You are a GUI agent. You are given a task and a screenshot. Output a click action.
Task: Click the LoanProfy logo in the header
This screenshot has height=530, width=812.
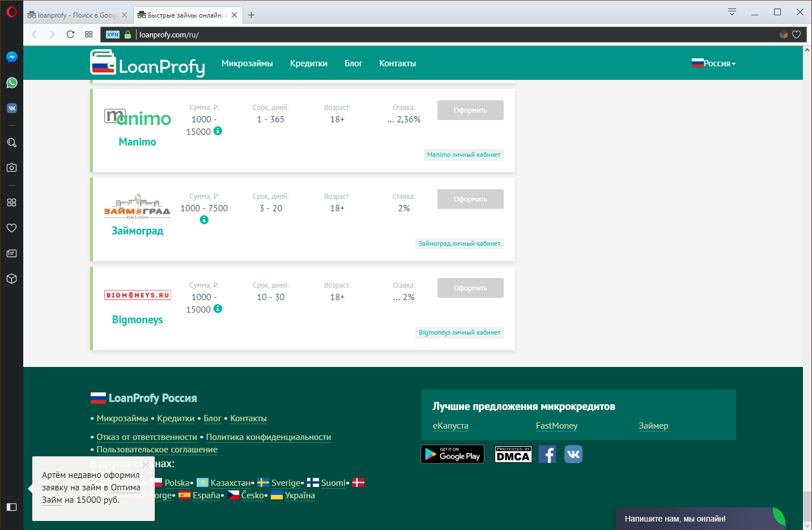(147, 63)
